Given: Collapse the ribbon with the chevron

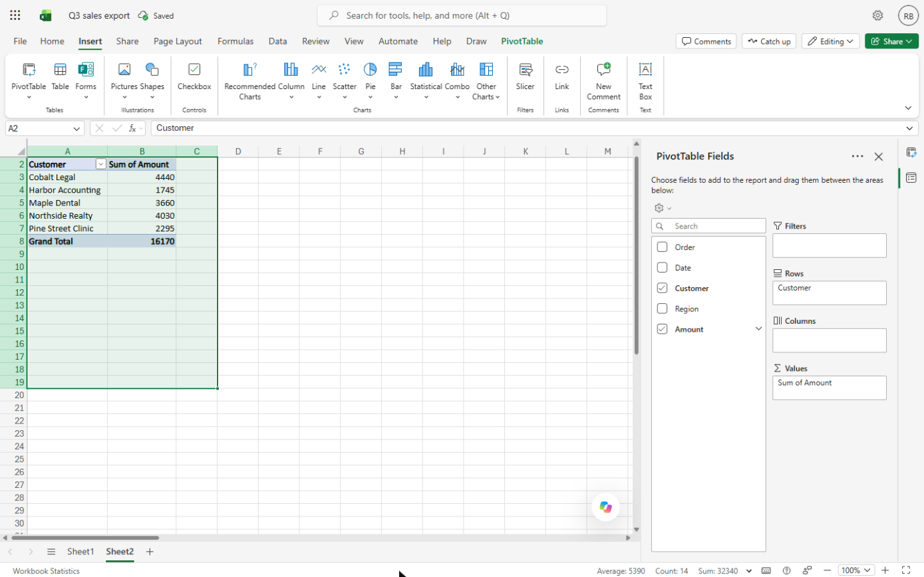Looking at the screenshot, I should [x=908, y=108].
